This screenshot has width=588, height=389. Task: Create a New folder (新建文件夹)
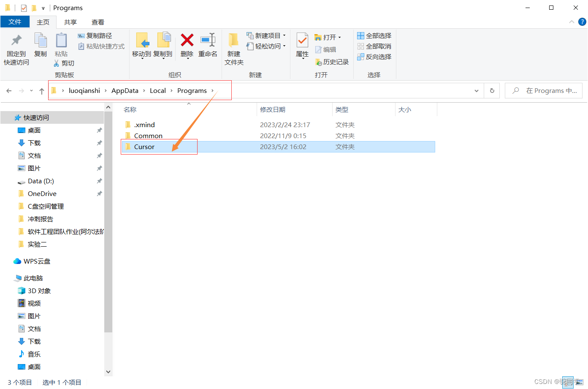point(234,49)
